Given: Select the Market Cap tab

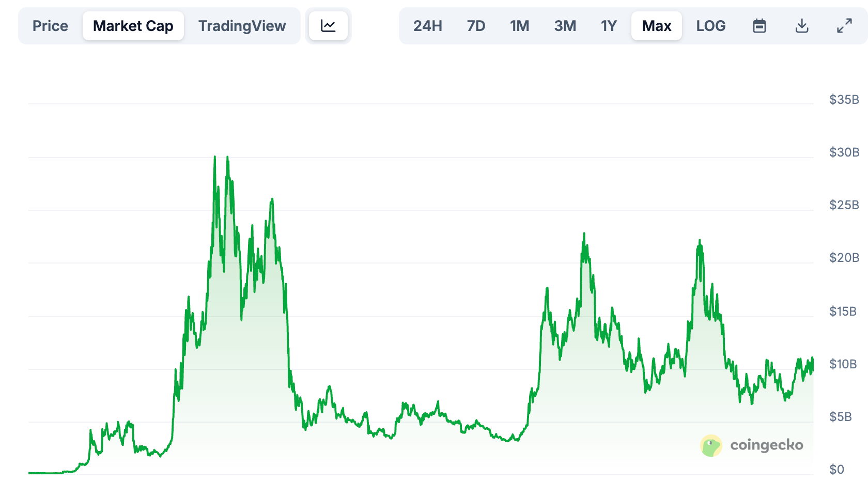Looking at the screenshot, I should pos(133,25).
